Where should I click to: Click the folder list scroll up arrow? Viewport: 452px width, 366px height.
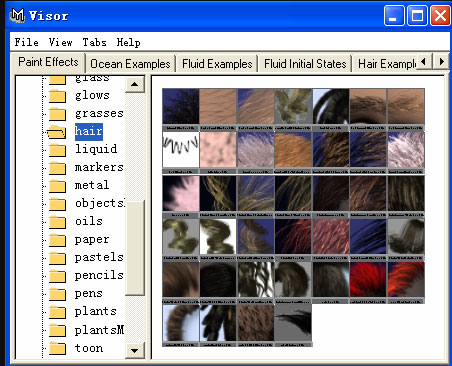(x=135, y=84)
